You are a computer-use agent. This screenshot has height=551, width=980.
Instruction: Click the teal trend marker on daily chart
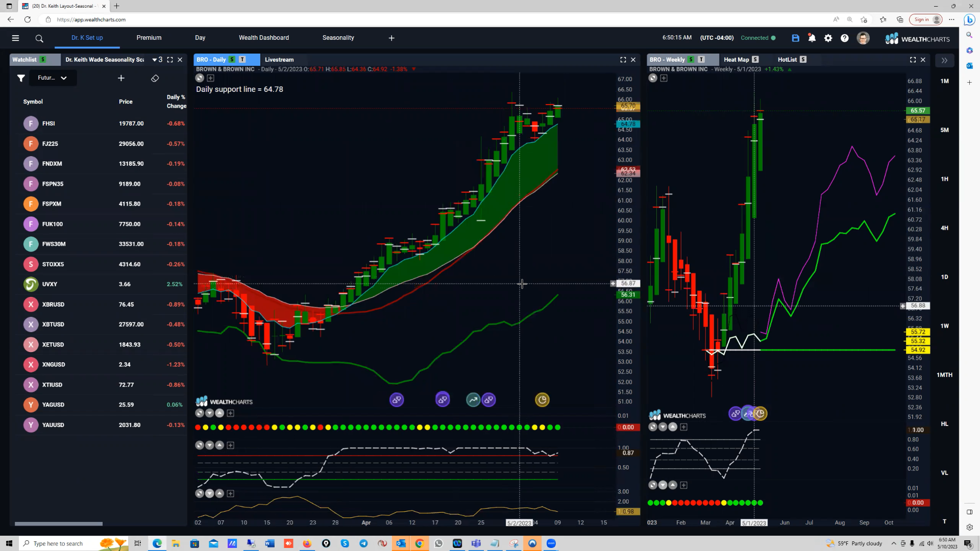473,400
